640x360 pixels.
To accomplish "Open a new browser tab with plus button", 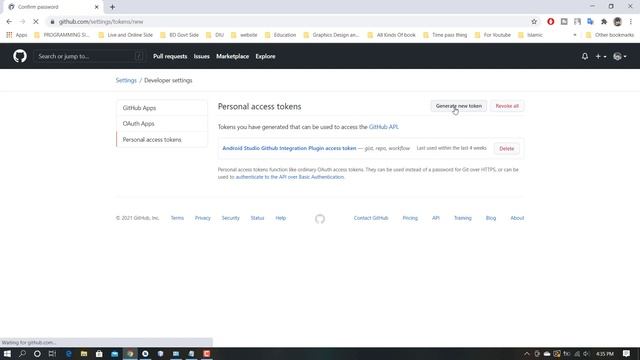I will point(112,7).
